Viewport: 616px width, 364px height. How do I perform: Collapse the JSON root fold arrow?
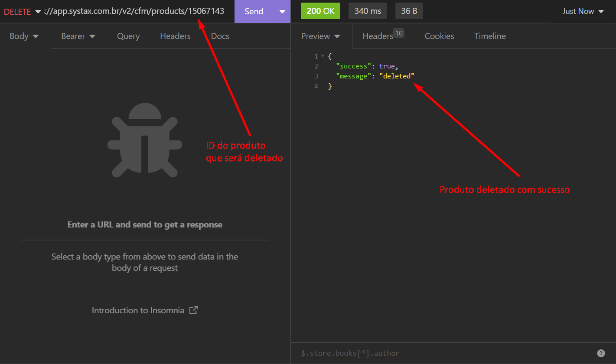pos(323,56)
